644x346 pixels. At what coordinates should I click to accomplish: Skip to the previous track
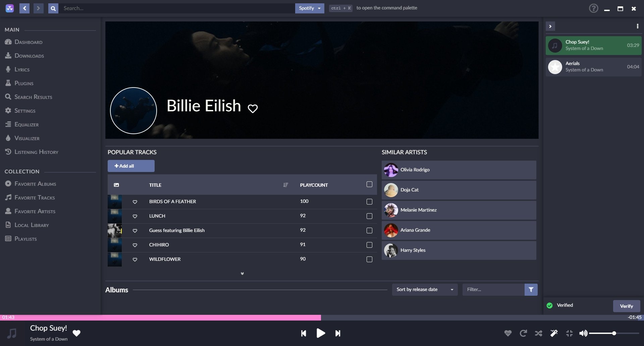tap(304, 333)
